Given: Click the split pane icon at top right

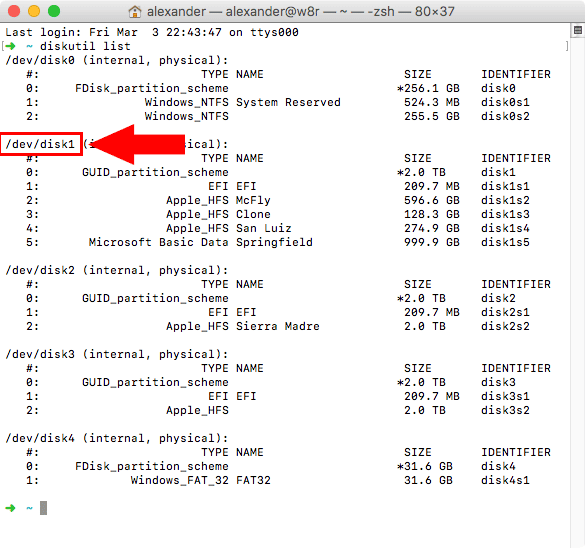Looking at the screenshot, I should click(x=578, y=31).
